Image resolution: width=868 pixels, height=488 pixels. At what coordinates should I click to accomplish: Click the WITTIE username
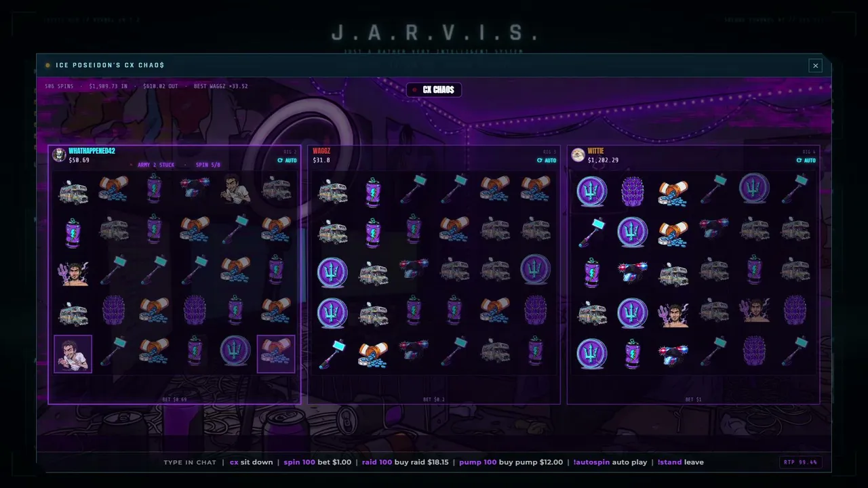(x=596, y=151)
